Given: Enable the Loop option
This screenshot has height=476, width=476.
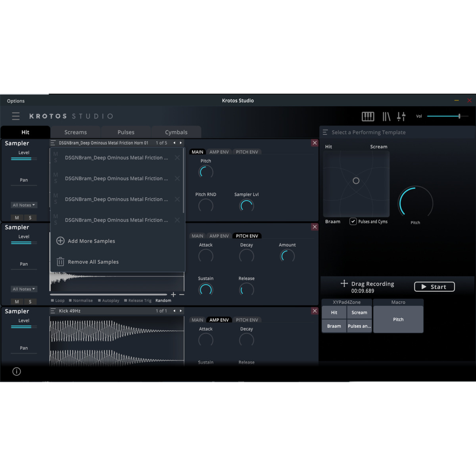Looking at the screenshot, I should 53,301.
